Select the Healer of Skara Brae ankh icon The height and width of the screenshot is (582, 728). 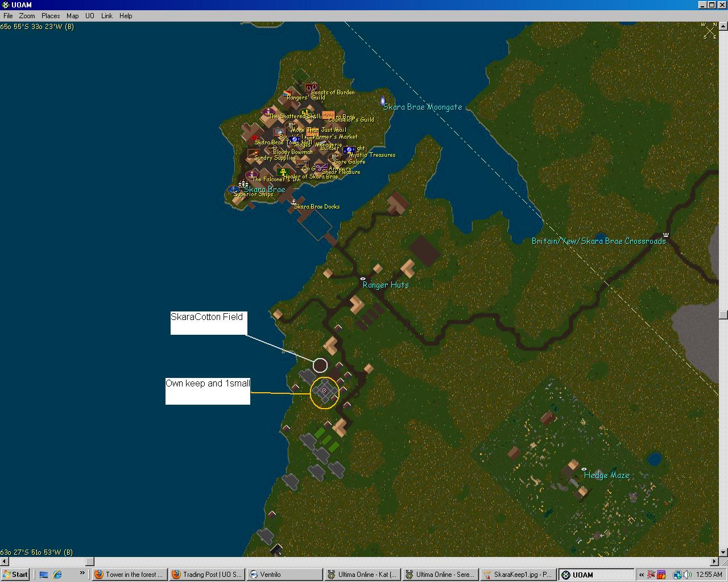point(283,172)
